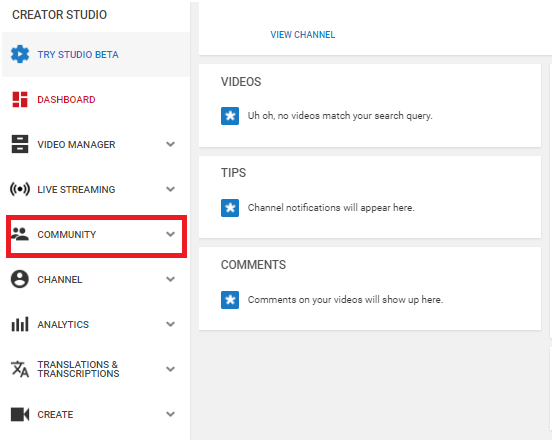Click the Channel account circle icon

[x=20, y=279]
